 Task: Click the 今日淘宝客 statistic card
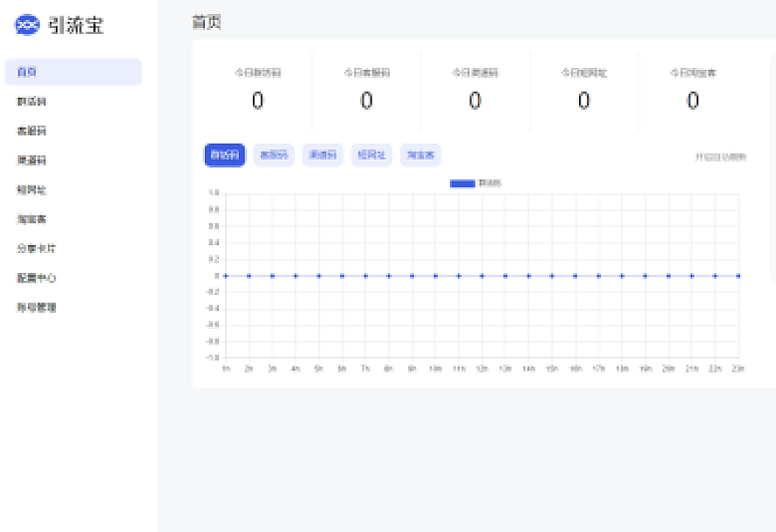click(x=692, y=91)
